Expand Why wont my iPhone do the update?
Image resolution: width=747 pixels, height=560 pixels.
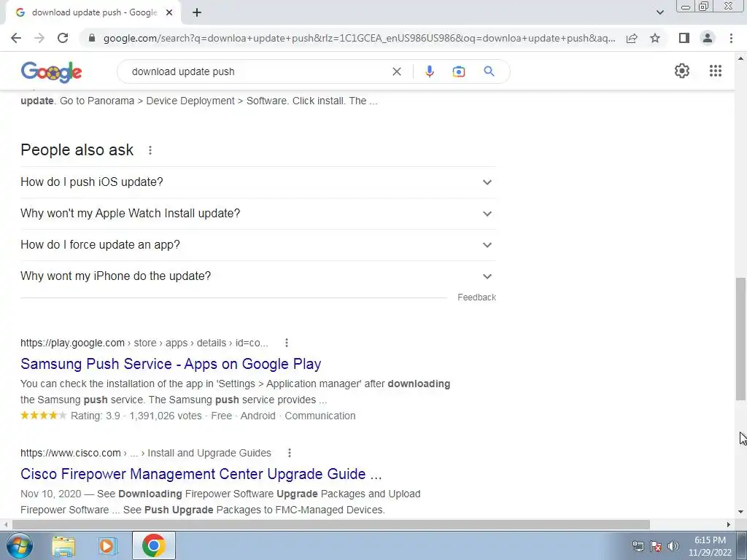tap(258, 276)
